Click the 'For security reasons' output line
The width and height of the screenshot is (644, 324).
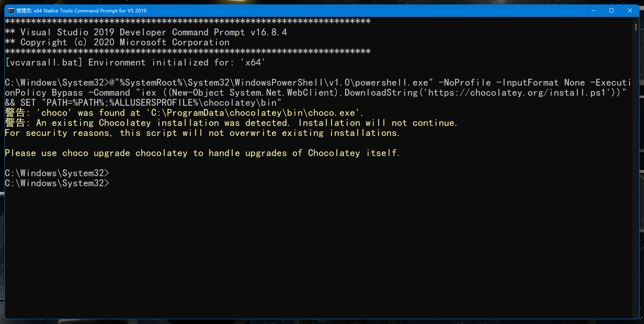[202, 133]
